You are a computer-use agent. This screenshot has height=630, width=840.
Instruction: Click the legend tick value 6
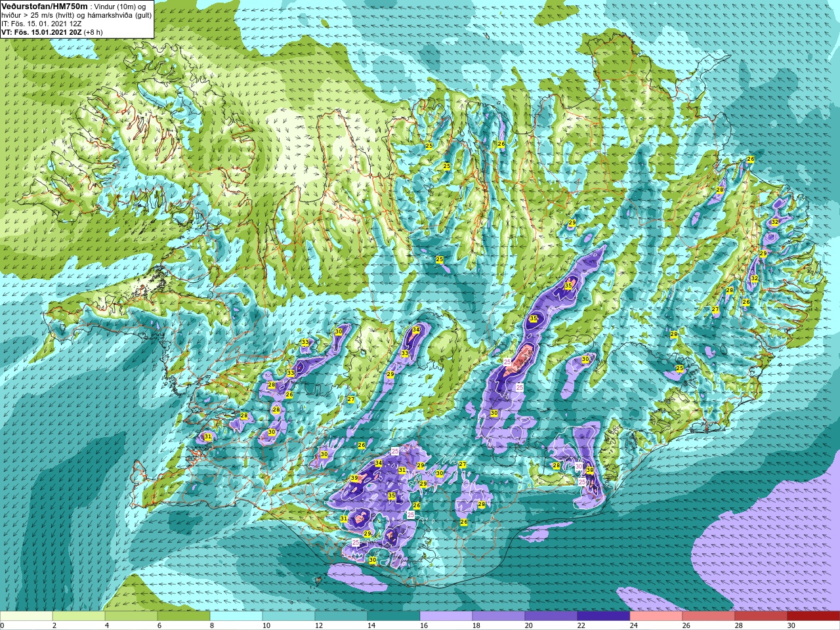click(x=159, y=625)
